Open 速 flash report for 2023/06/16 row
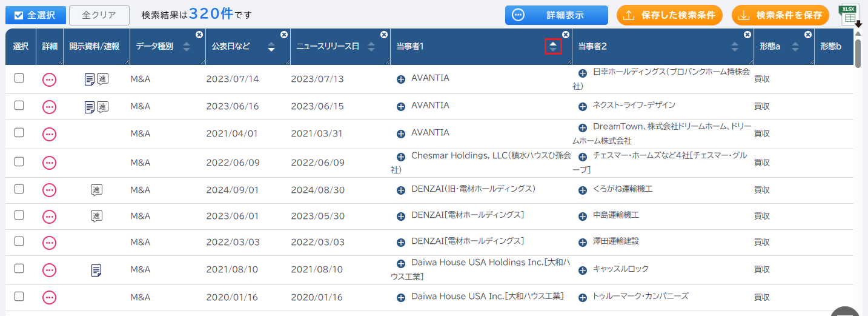 pyautogui.click(x=102, y=107)
